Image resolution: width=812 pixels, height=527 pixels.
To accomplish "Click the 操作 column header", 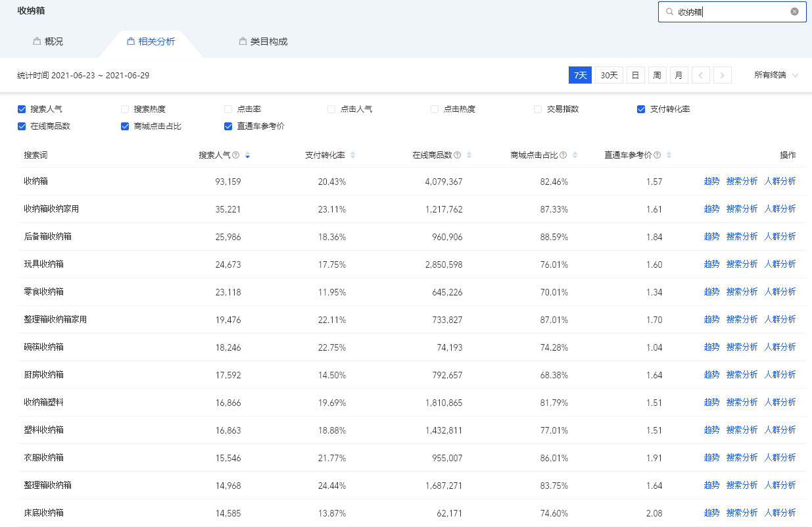I will [788, 155].
